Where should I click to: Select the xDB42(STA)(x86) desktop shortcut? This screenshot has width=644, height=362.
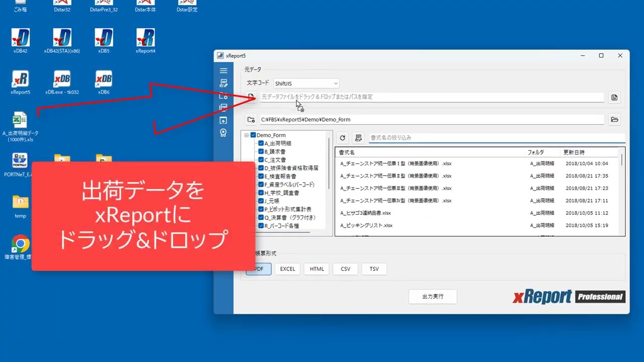pyautogui.click(x=62, y=41)
